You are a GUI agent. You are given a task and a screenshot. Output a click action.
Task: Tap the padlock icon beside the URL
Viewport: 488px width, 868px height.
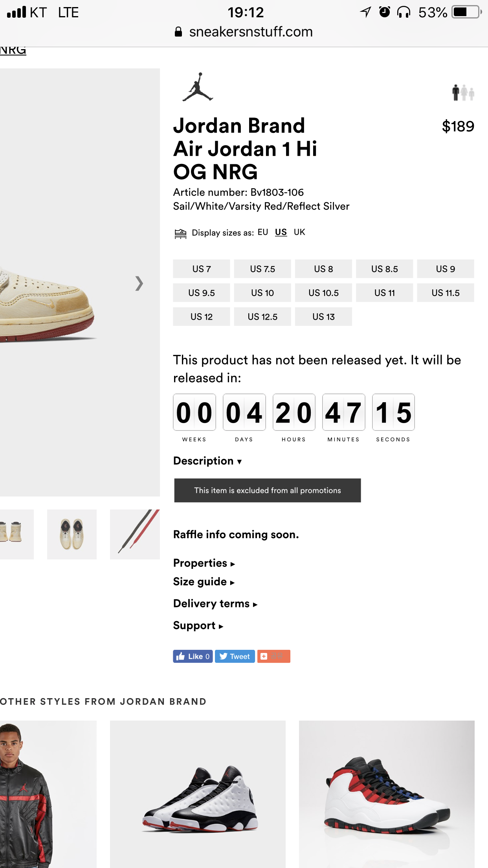[x=178, y=32]
